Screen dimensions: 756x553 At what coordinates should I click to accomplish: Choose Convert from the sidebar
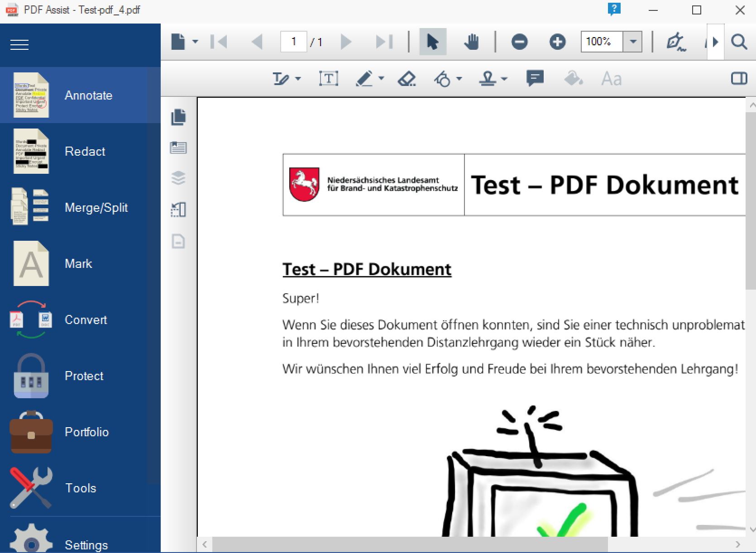(x=80, y=319)
